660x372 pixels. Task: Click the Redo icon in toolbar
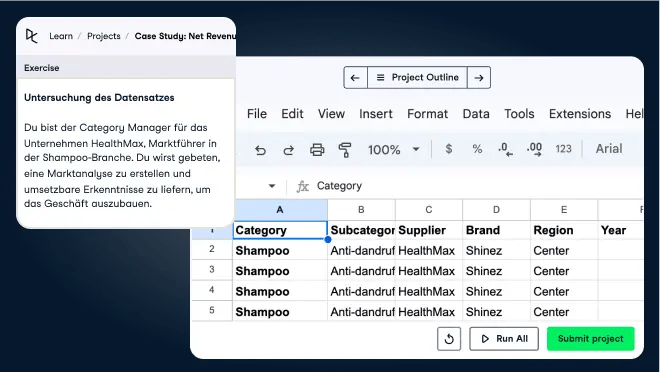(x=288, y=150)
